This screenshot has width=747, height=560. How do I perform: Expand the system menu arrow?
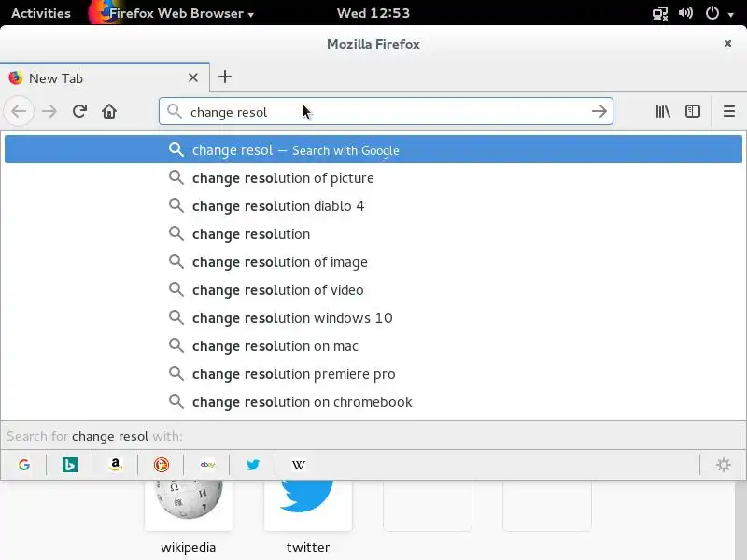tap(731, 14)
